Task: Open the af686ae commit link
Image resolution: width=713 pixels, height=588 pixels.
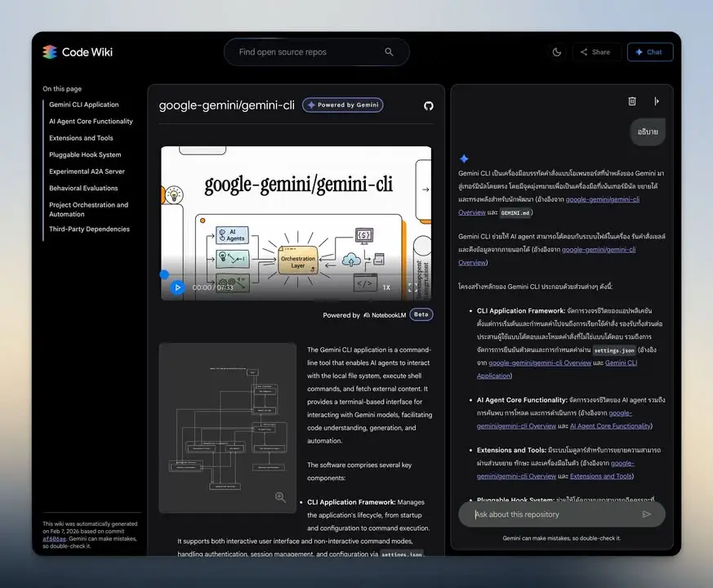Action: click(54, 539)
